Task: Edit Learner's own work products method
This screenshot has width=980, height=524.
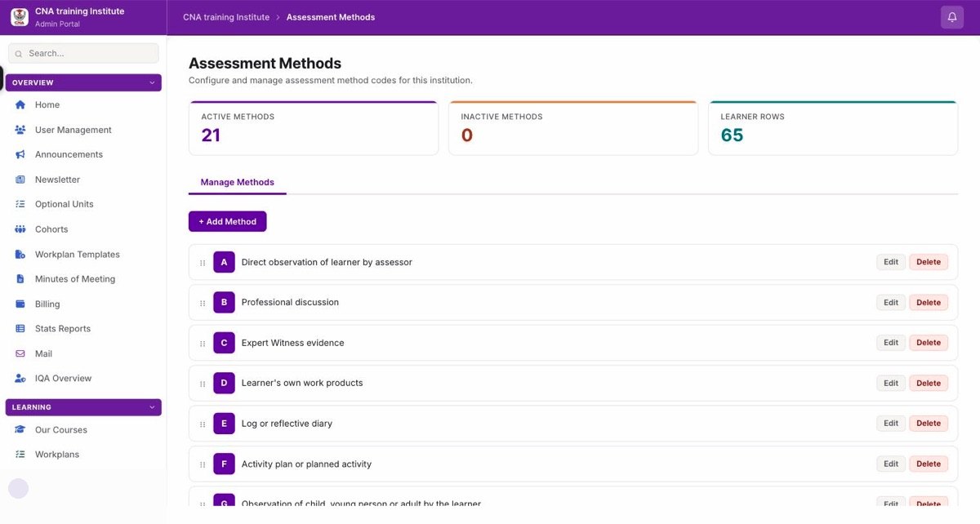Action: click(x=891, y=383)
